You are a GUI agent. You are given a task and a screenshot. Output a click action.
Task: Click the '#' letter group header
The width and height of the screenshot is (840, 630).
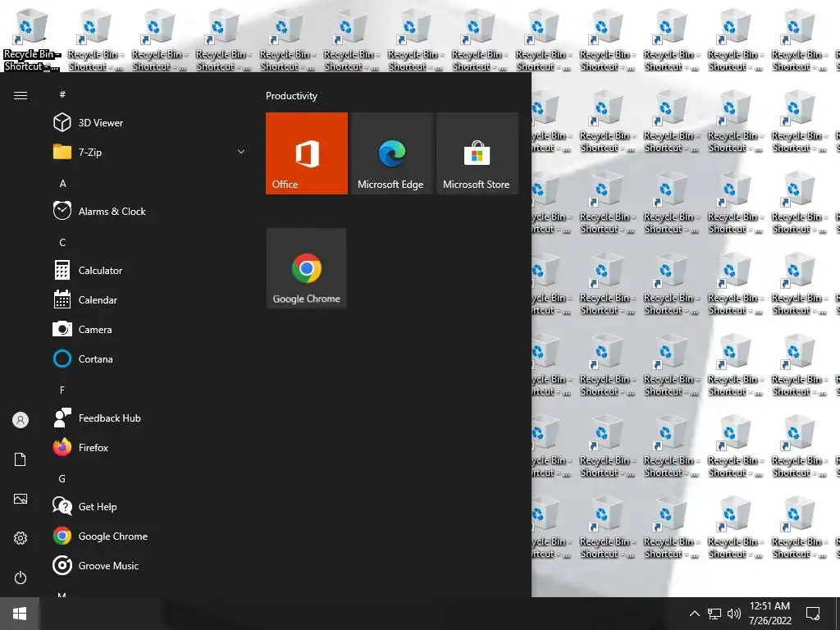[x=62, y=94]
